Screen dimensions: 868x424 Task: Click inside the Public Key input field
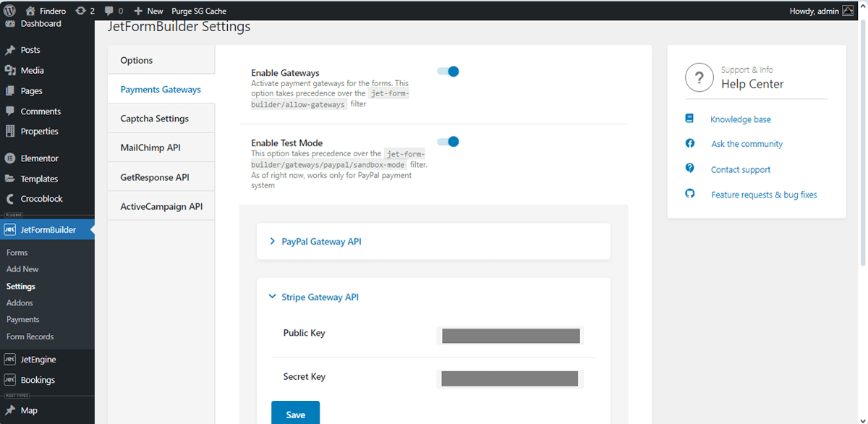pyautogui.click(x=510, y=336)
